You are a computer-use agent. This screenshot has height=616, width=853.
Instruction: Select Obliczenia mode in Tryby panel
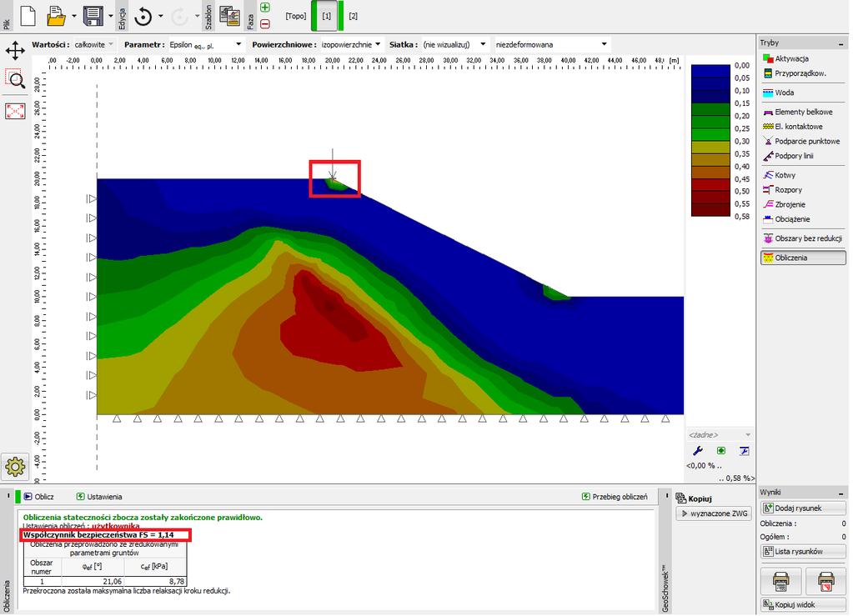pos(803,258)
